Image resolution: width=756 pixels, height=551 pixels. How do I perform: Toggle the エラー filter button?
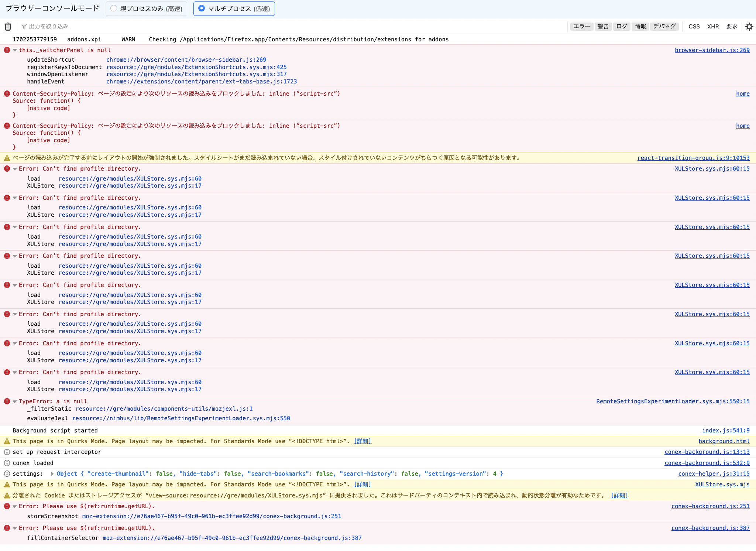click(582, 26)
